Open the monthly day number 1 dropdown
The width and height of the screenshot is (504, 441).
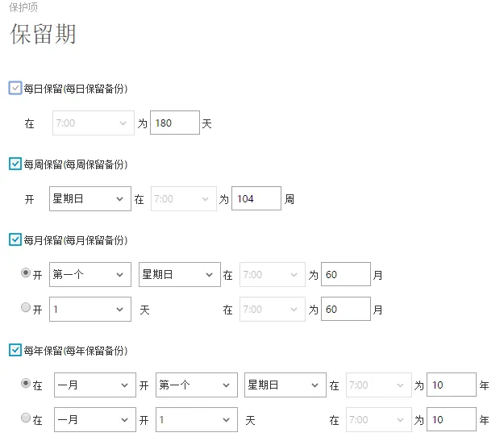point(90,310)
